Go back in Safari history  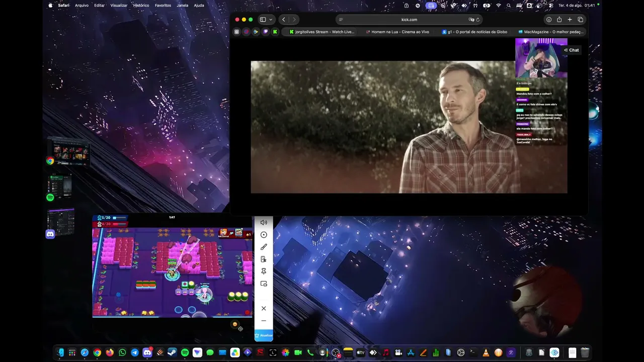284,20
